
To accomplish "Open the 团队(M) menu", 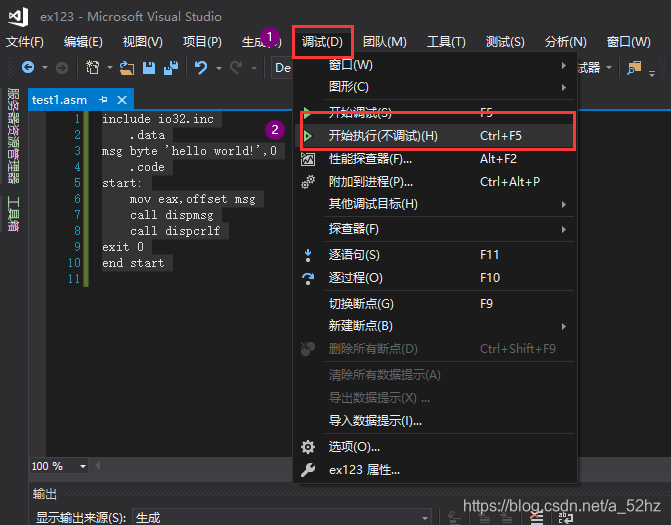I will coord(385,42).
